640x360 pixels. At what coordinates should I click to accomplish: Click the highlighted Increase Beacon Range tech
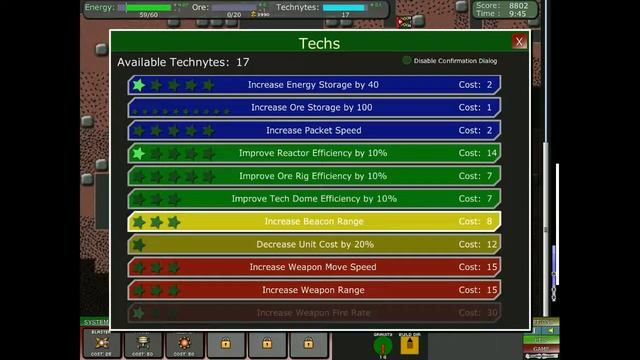[314, 222]
